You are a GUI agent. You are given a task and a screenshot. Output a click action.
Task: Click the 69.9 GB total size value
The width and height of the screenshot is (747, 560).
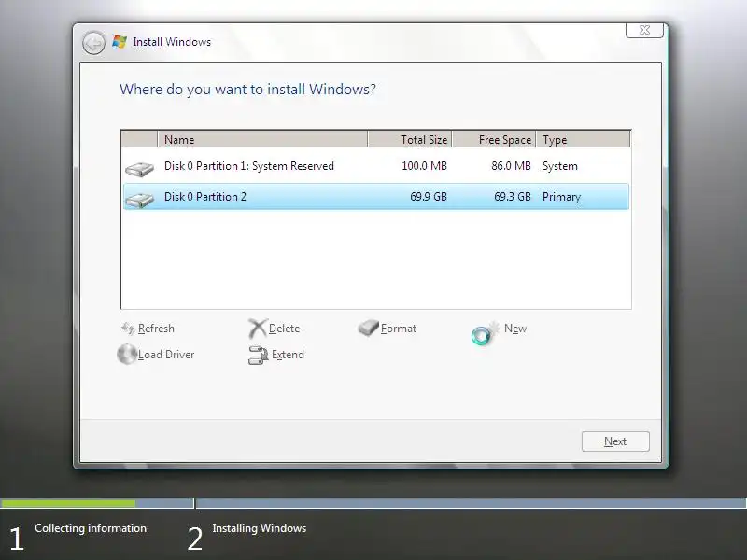429,197
